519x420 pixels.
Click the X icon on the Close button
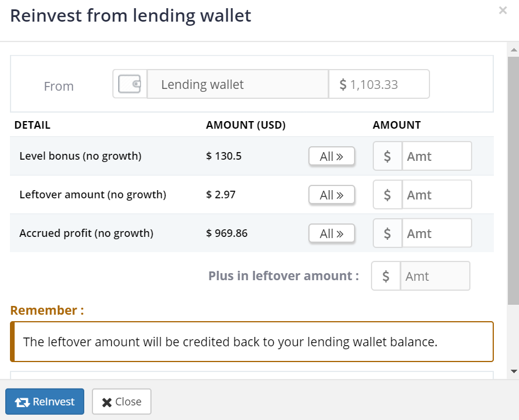(107, 402)
